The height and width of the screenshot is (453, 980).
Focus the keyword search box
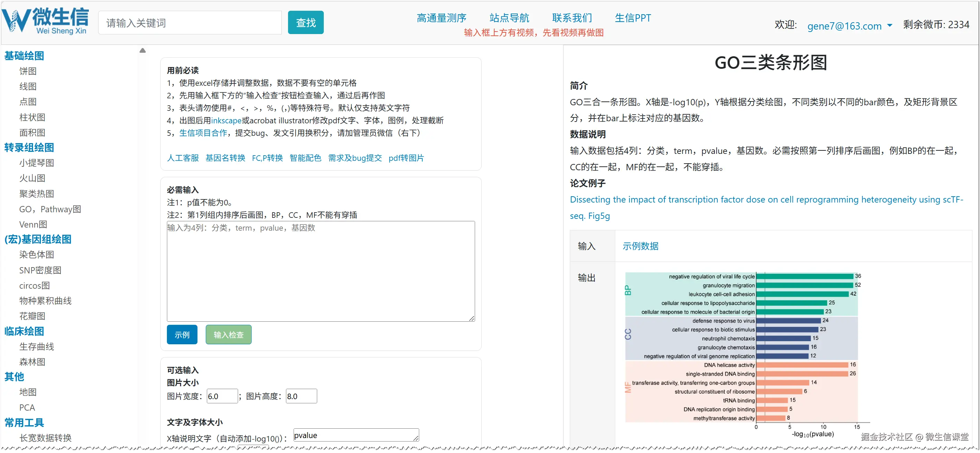(190, 23)
